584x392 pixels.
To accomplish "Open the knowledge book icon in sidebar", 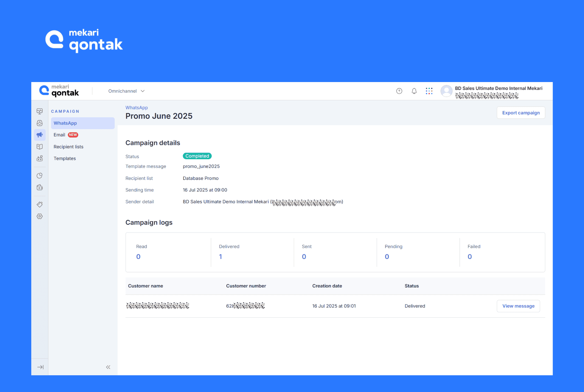I will (40, 147).
